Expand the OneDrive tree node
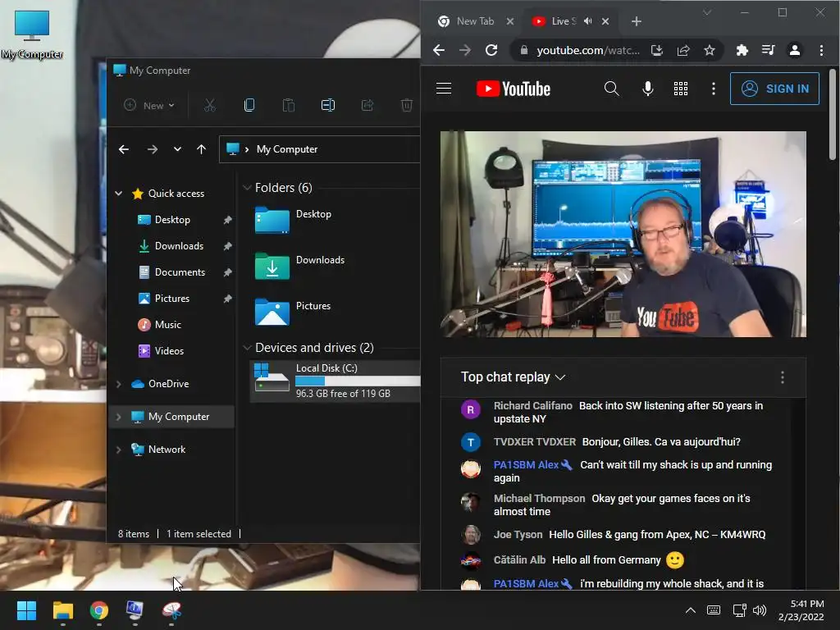This screenshot has height=630, width=840. click(118, 384)
